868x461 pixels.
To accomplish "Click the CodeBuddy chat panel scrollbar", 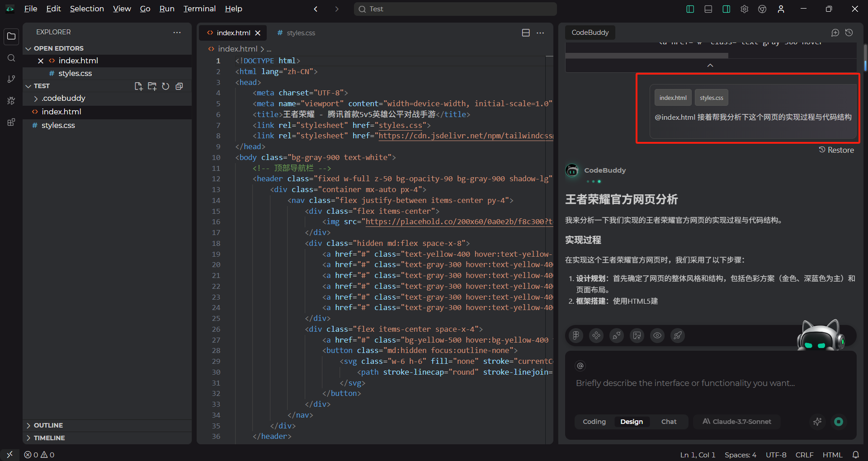I will pos(865,59).
